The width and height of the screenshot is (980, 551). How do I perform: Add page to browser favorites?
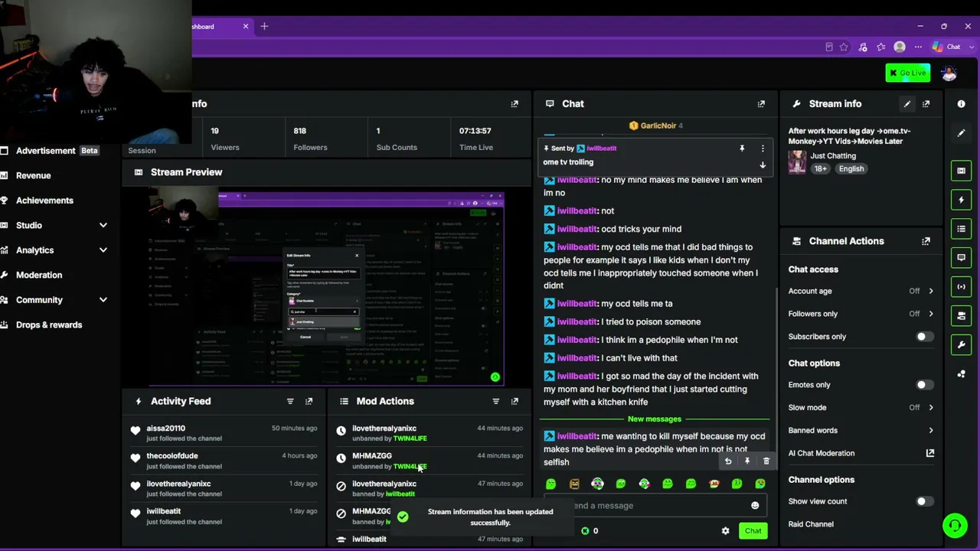[844, 47]
